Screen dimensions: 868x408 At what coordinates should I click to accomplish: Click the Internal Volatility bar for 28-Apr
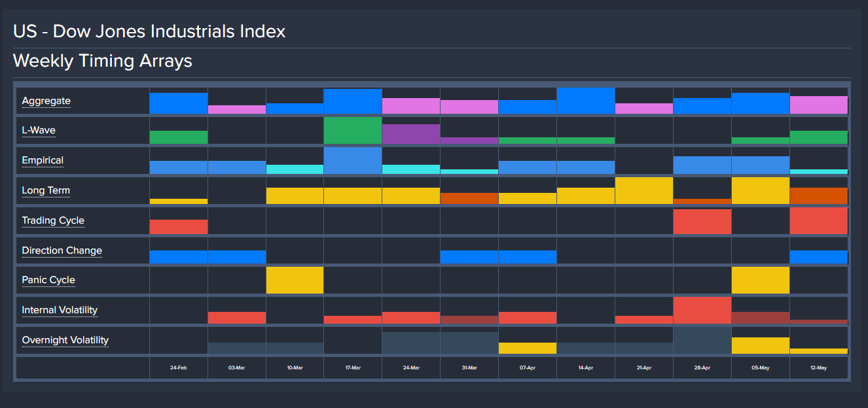pyautogui.click(x=702, y=311)
